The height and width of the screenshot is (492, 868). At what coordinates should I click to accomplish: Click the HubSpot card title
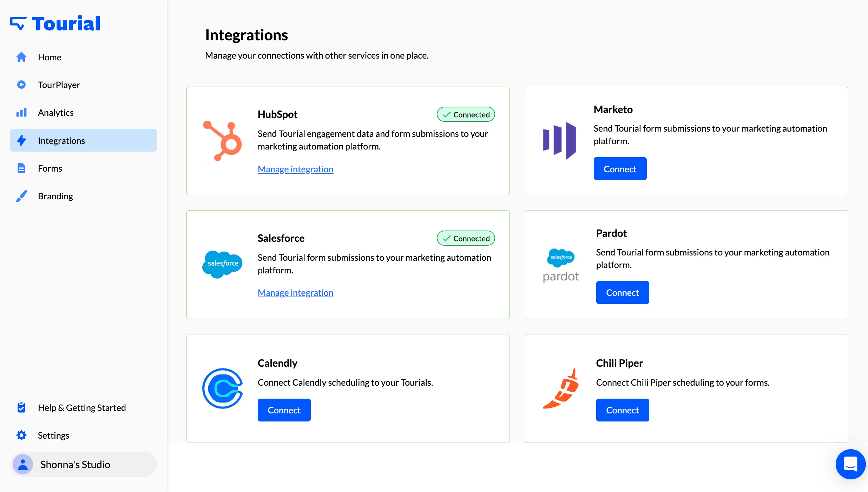coord(277,114)
